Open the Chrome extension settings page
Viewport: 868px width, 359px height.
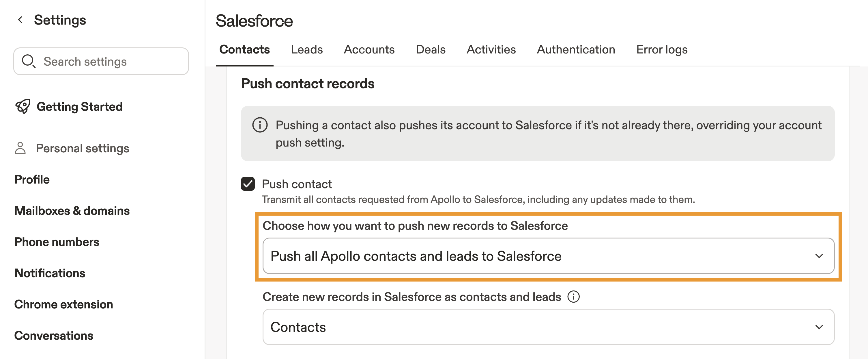(x=63, y=304)
